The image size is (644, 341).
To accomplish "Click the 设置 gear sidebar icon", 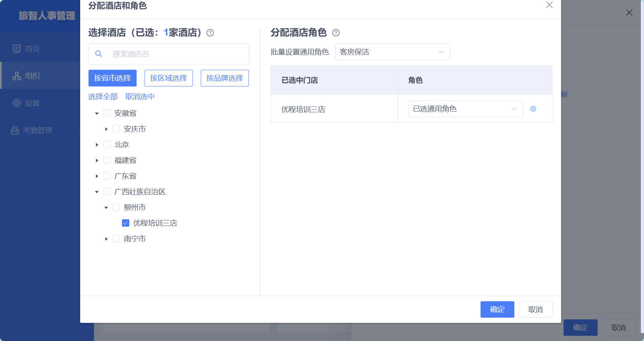I will click(x=17, y=103).
